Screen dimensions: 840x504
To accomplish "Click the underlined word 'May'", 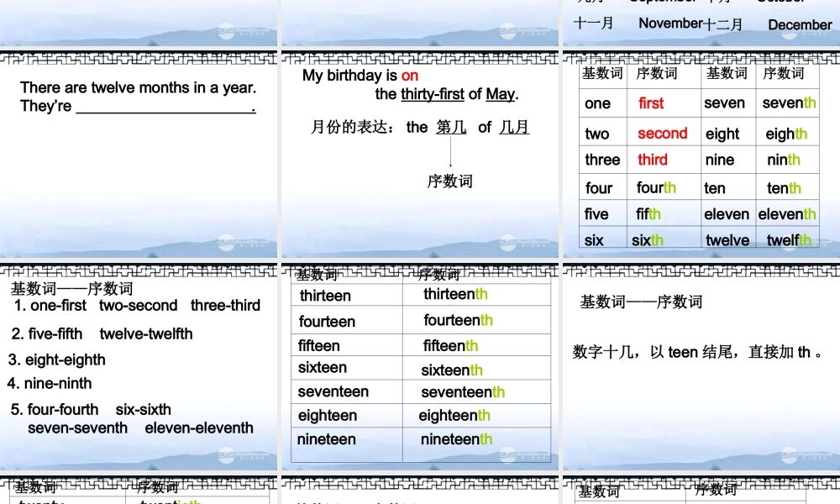I will point(501,94).
